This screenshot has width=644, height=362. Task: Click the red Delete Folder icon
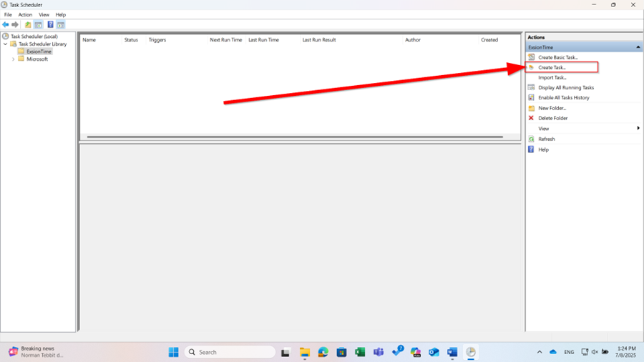point(531,118)
